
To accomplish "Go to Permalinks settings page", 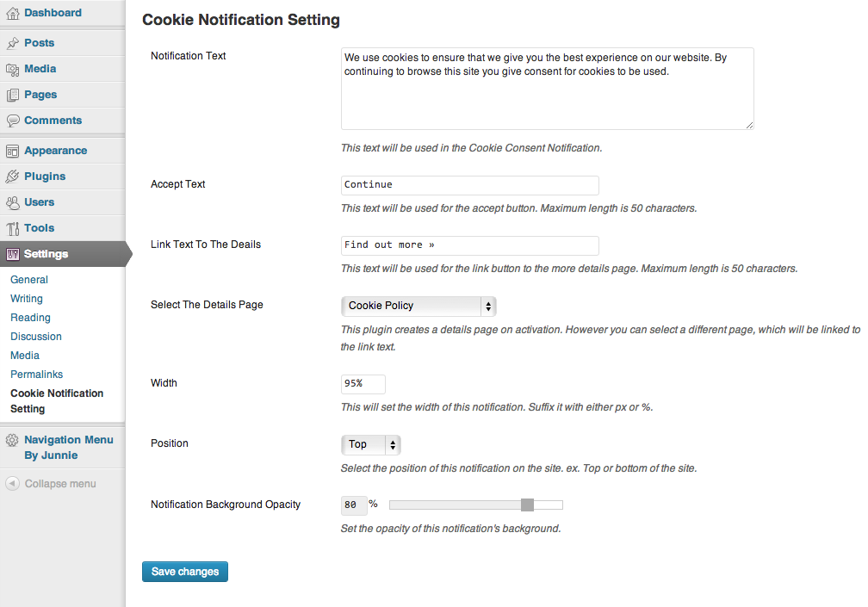I will [36, 375].
